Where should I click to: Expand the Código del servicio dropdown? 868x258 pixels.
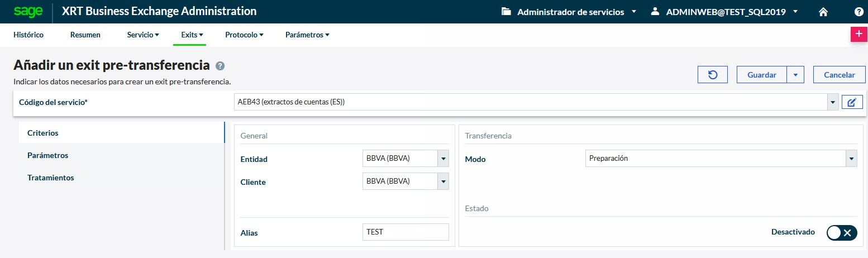pyautogui.click(x=833, y=102)
